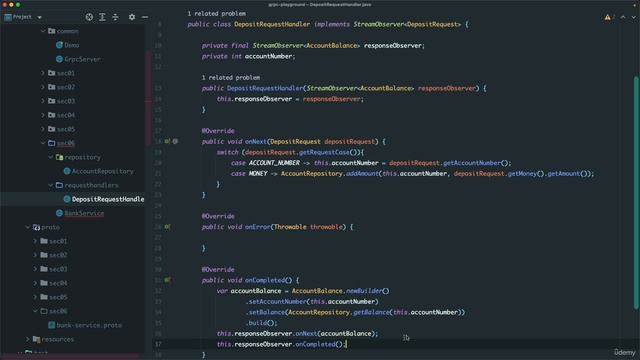Jump to the next highlighted problem arrow
This screenshot has height=360, width=640.
(x=633, y=17)
